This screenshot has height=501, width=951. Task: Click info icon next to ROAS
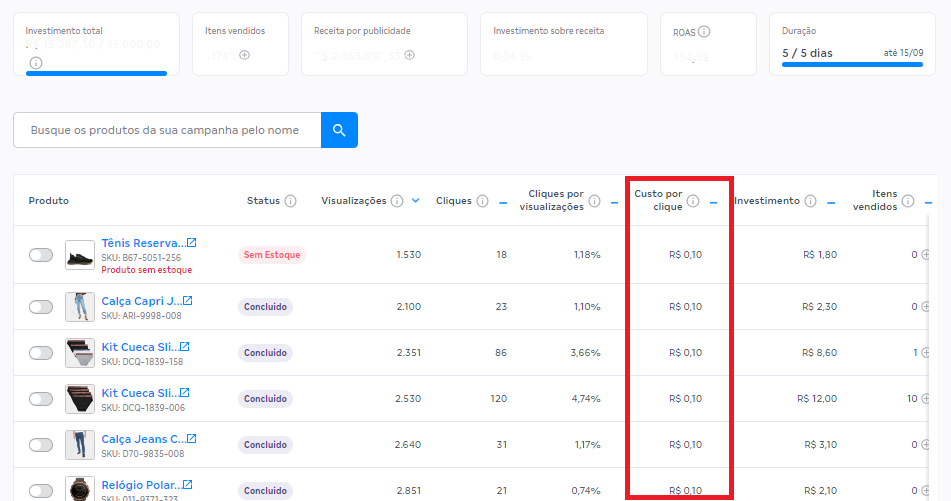tap(705, 32)
